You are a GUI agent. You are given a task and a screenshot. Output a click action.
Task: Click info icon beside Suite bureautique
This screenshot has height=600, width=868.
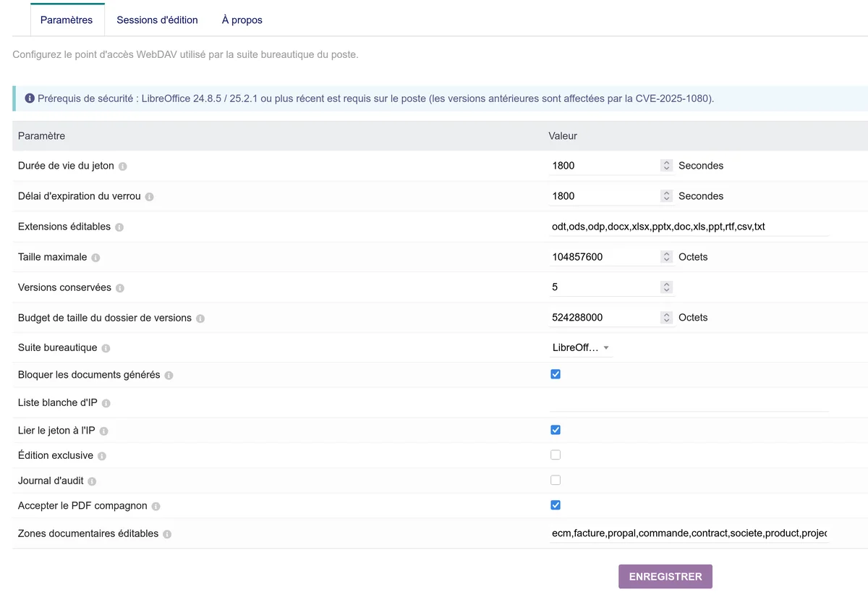point(106,348)
